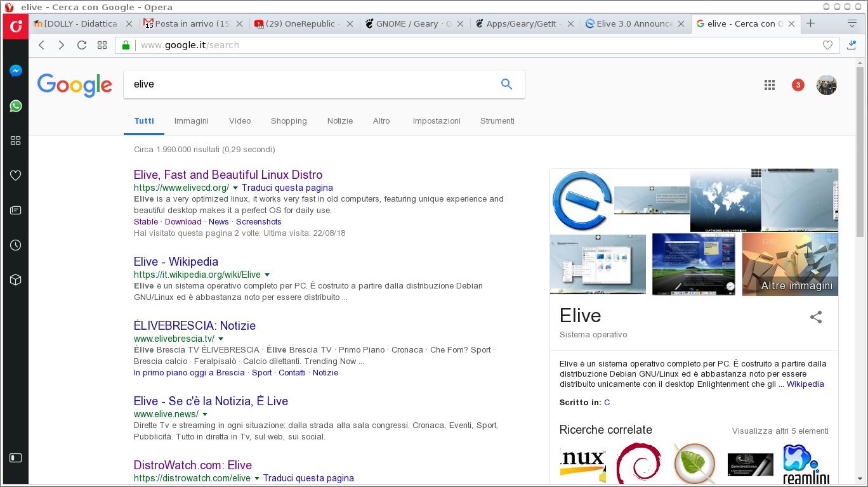868x487 pixels.
Task: Expand dropdown arrow beside it.wikipedia.org URL
Action: tap(267, 275)
